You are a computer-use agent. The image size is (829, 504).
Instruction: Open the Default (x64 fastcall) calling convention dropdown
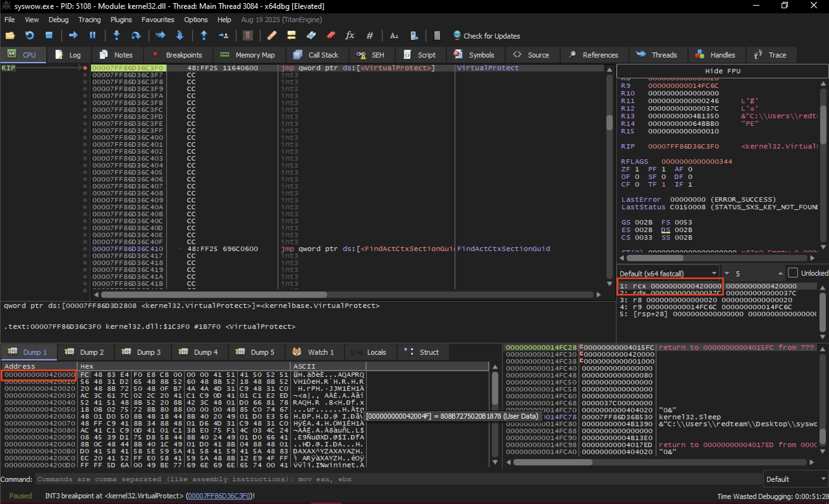pyautogui.click(x=667, y=274)
